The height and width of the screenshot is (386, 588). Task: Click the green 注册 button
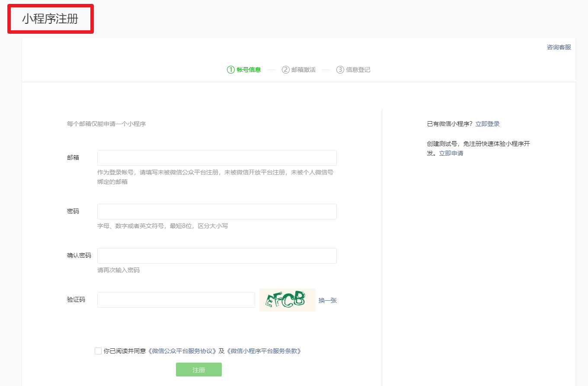pos(199,370)
